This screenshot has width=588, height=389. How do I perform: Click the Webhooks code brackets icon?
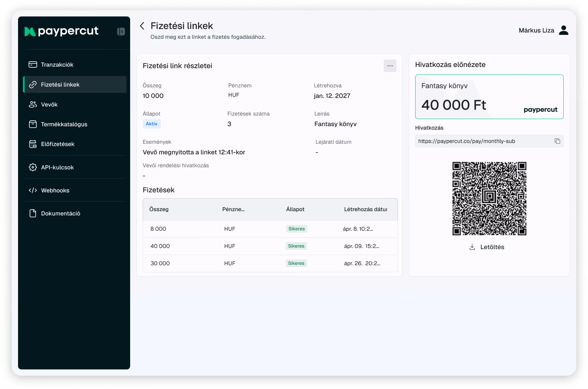pyautogui.click(x=33, y=190)
